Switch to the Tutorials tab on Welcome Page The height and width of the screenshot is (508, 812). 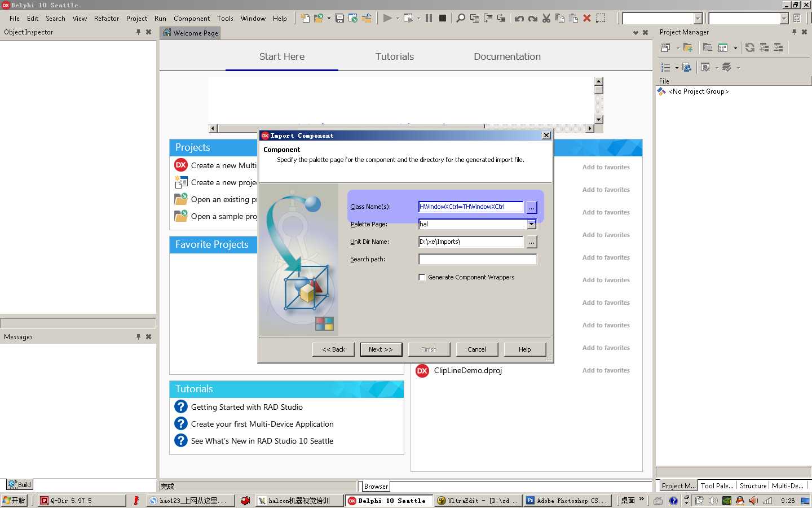point(395,56)
